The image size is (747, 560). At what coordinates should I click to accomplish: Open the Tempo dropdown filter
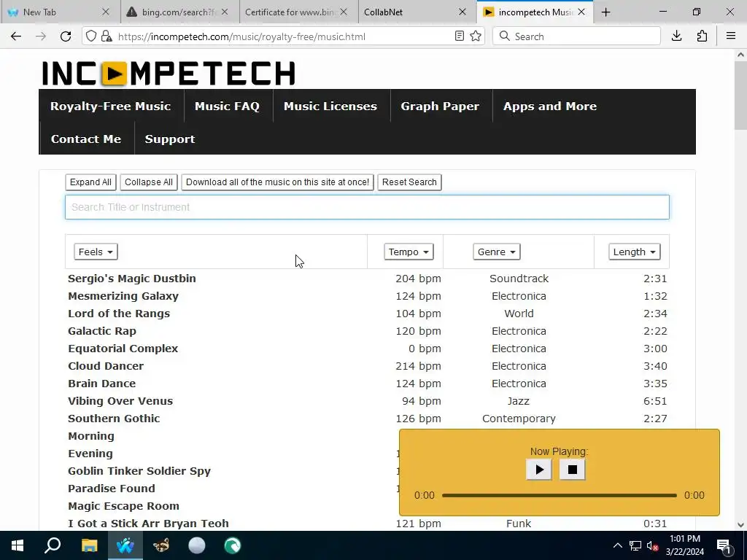coord(409,252)
